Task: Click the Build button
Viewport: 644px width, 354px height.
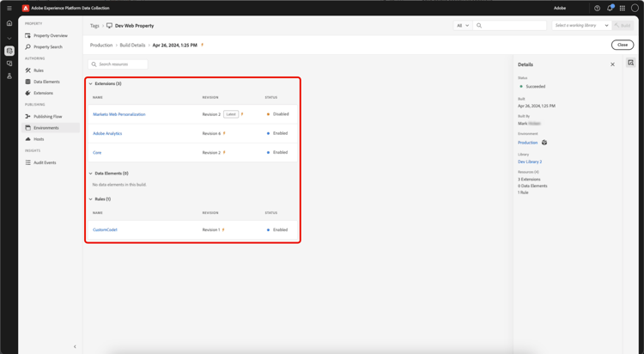Action: 623,26
